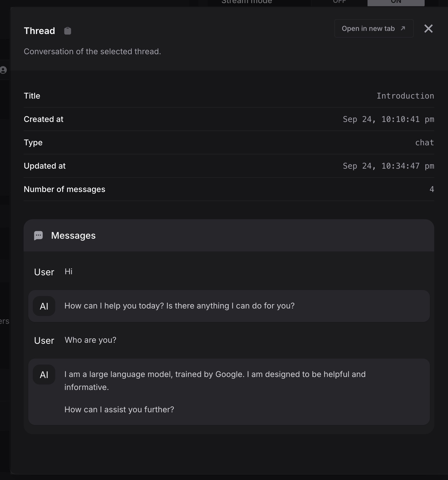Click the Introduction title value
Image resolution: width=448 pixels, height=480 pixels.
tap(405, 96)
